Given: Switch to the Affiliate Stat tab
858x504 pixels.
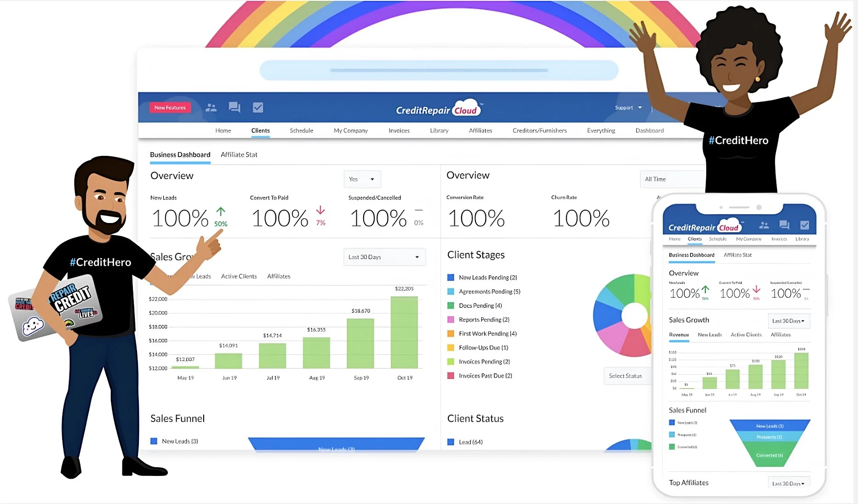Looking at the screenshot, I should [239, 155].
